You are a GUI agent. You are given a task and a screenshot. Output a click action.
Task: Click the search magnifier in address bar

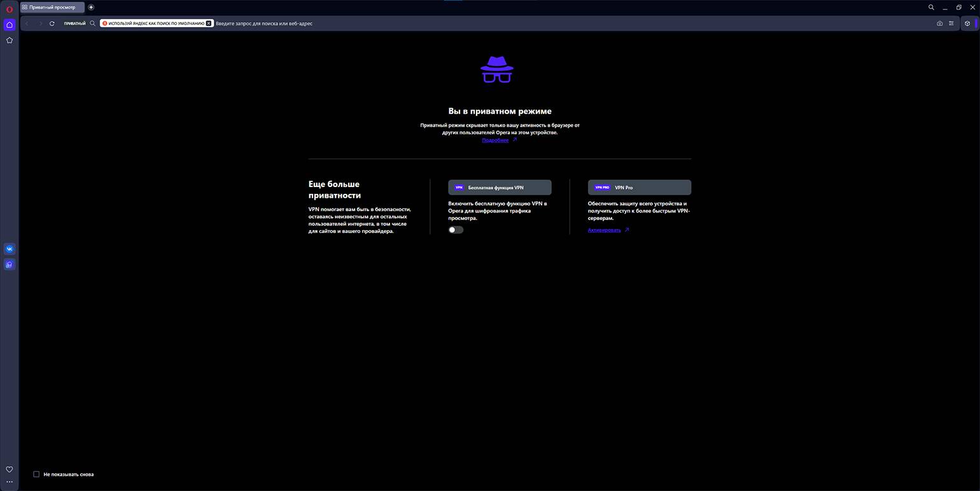click(92, 24)
